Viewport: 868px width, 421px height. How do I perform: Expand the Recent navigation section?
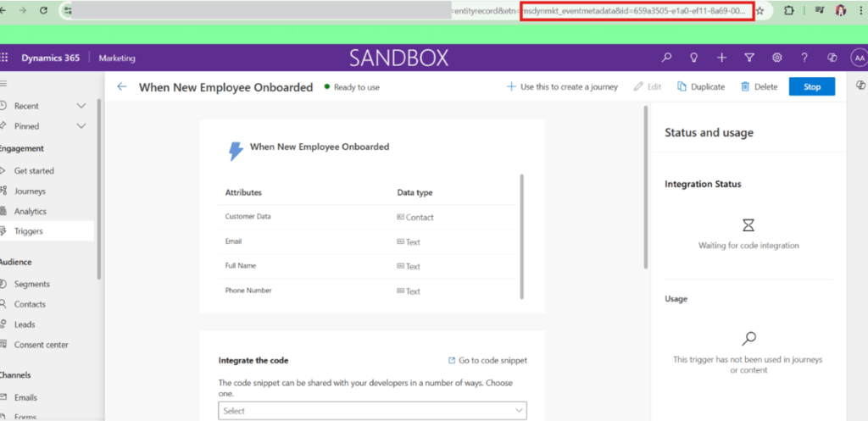[x=81, y=106]
